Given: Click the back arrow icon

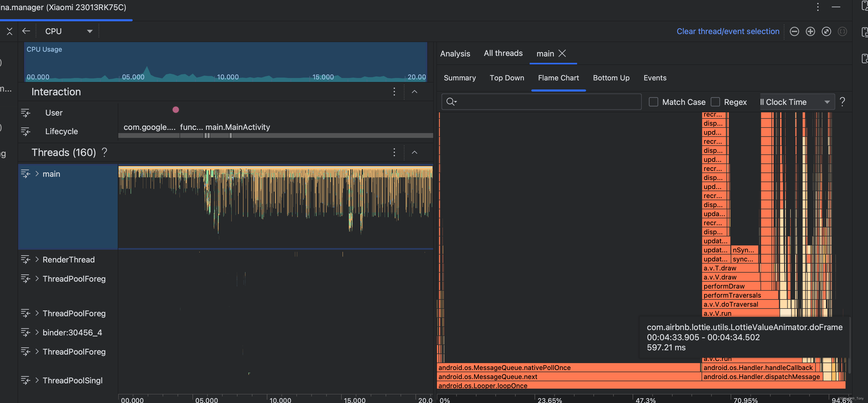Looking at the screenshot, I should (x=26, y=31).
